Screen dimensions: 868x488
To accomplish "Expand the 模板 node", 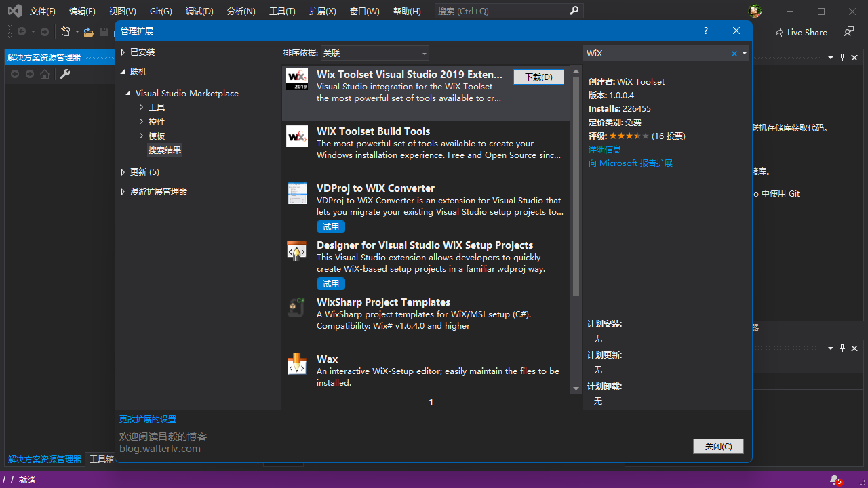I will [141, 136].
